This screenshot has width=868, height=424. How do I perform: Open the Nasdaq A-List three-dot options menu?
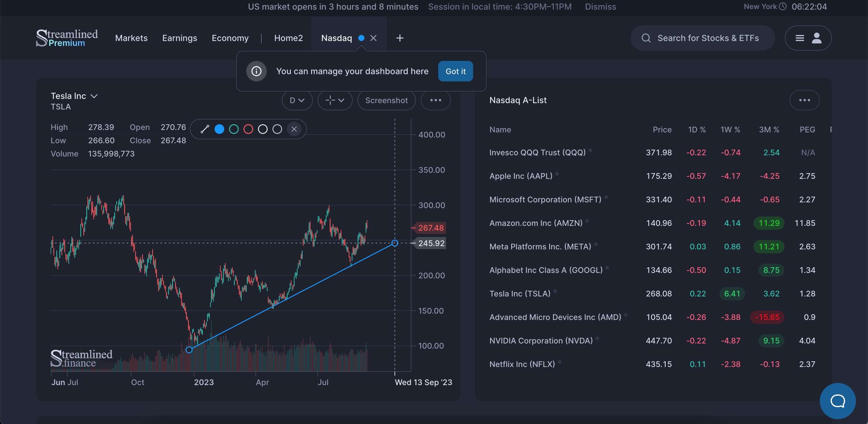804,100
